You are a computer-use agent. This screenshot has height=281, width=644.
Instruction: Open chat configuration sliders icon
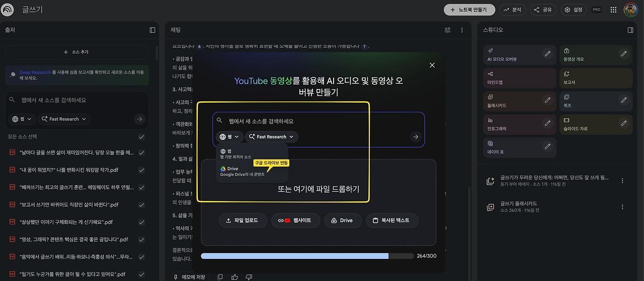click(448, 30)
